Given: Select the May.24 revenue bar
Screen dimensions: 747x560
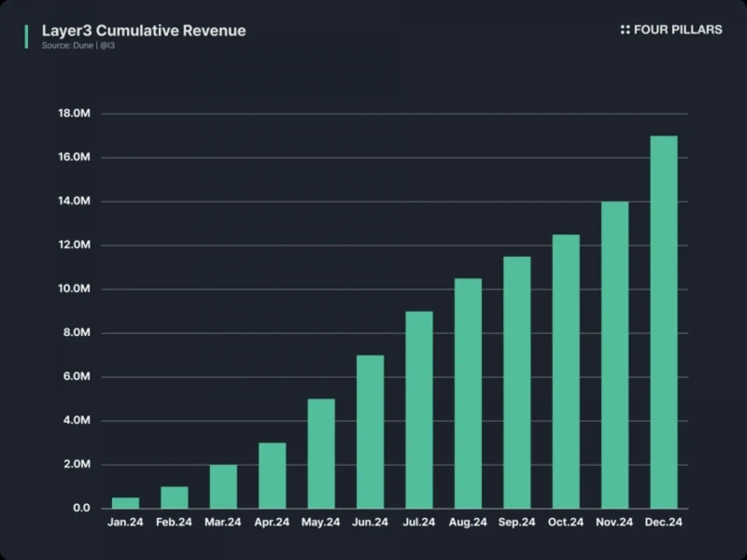Looking at the screenshot, I should 321,454.
